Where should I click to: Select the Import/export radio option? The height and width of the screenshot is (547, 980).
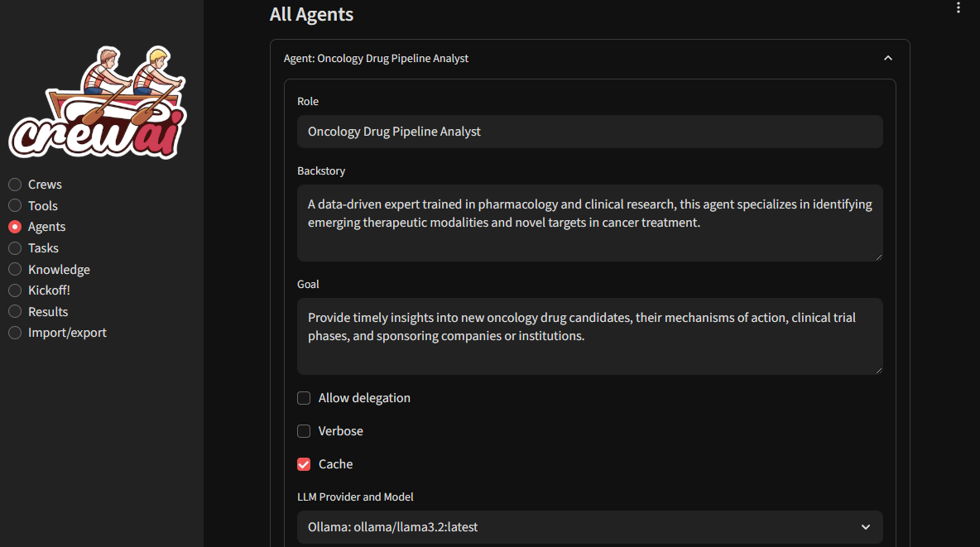pos(15,333)
